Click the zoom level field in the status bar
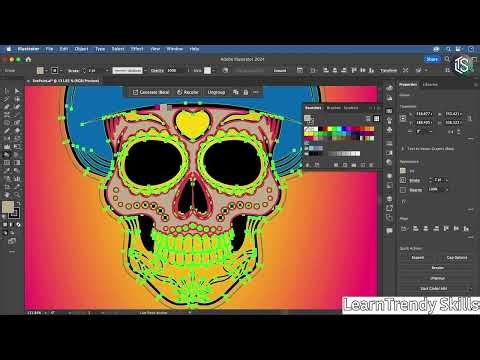 pyautogui.click(x=36, y=313)
